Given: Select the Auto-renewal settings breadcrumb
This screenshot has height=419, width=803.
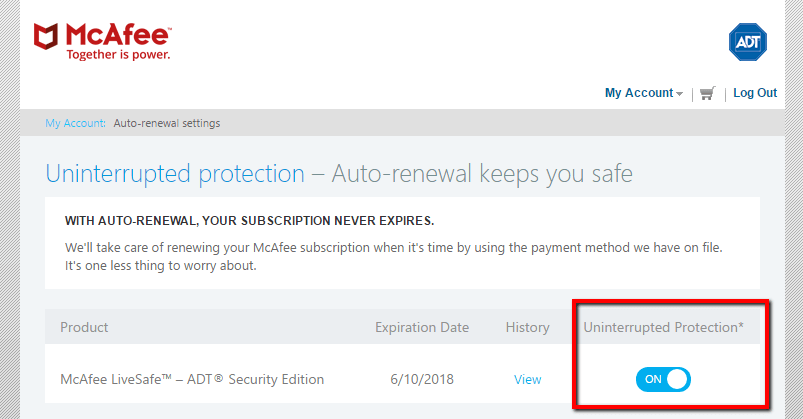Looking at the screenshot, I should (x=166, y=123).
